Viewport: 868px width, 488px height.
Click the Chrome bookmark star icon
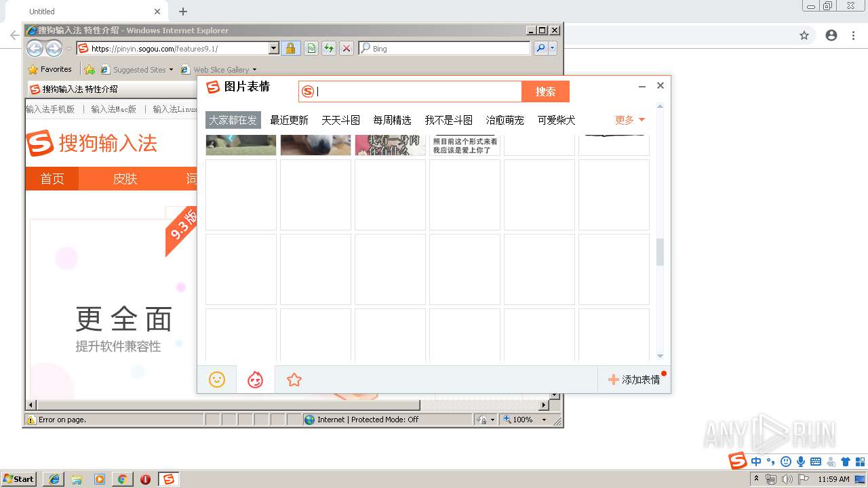[x=804, y=35]
